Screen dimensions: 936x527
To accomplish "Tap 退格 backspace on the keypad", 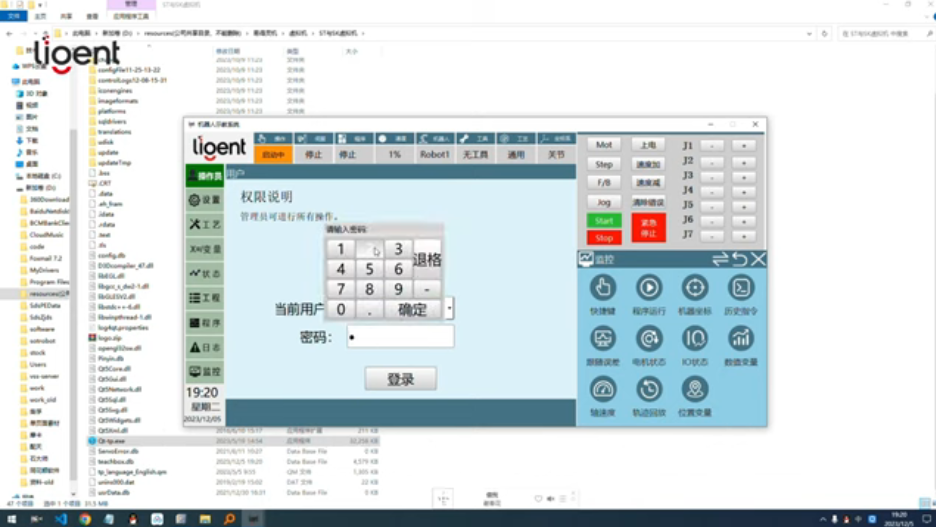I will pyautogui.click(x=427, y=259).
